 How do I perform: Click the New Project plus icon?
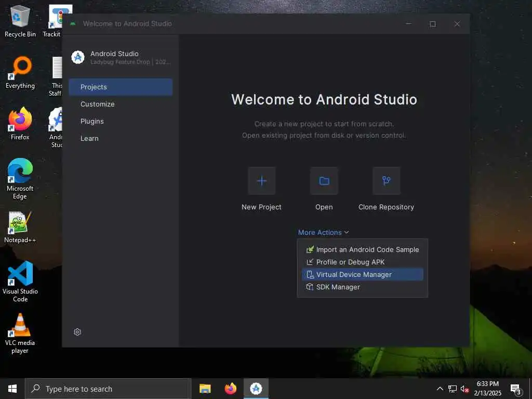tap(262, 181)
